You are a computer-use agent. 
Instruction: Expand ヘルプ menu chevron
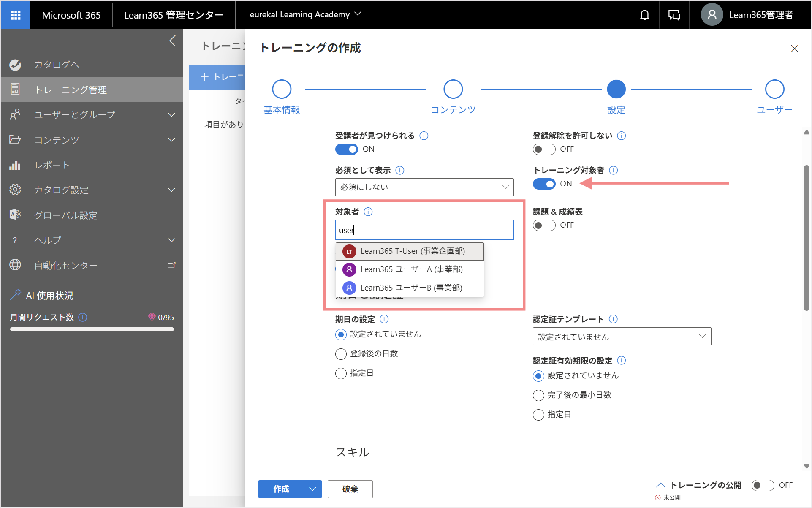pyautogui.click(x=171, y=240)
